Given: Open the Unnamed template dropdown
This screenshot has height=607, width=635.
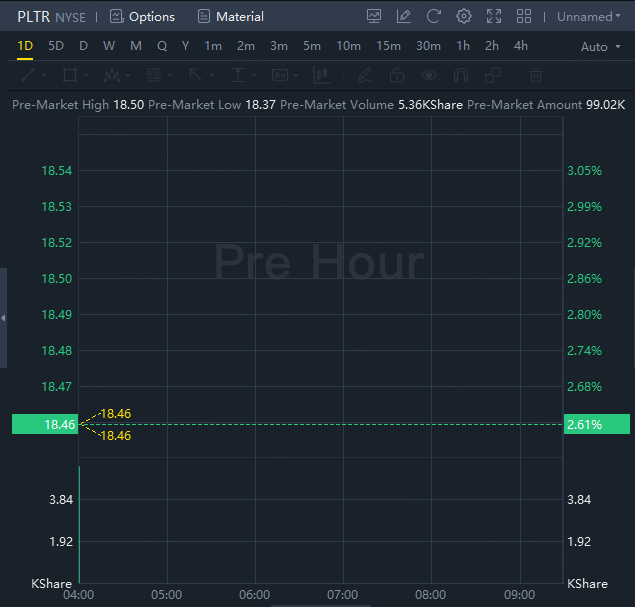Looking at the screenshot, I should (589, 16).
